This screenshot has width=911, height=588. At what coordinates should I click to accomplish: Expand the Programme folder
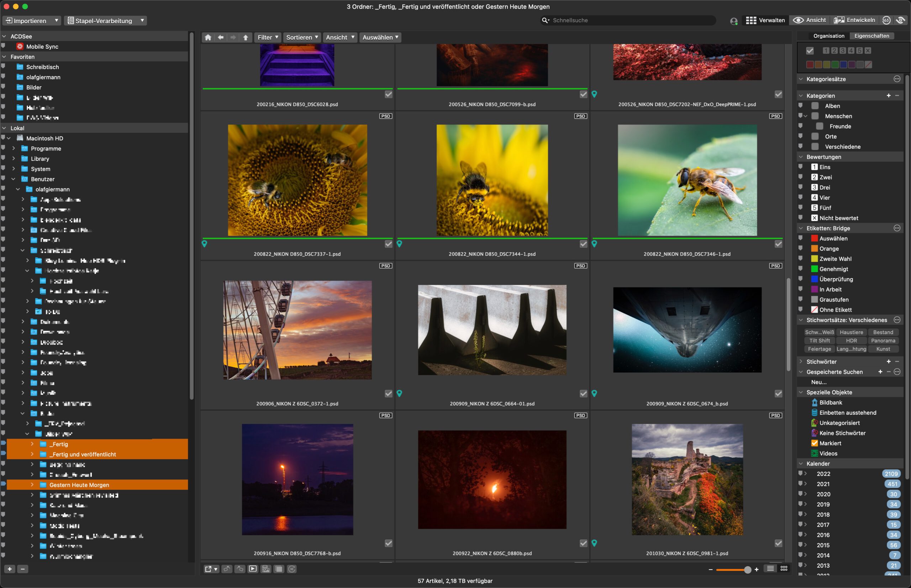click(14, 149)
